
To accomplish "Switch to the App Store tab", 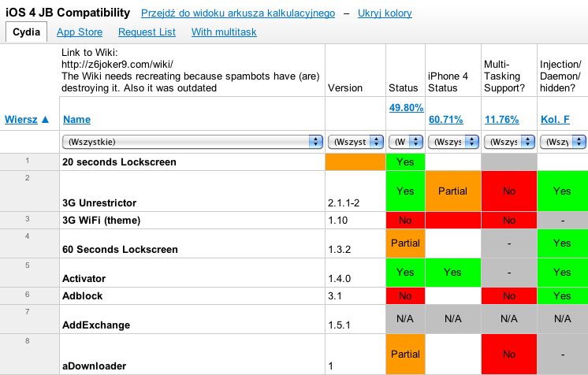I will 80,32.
